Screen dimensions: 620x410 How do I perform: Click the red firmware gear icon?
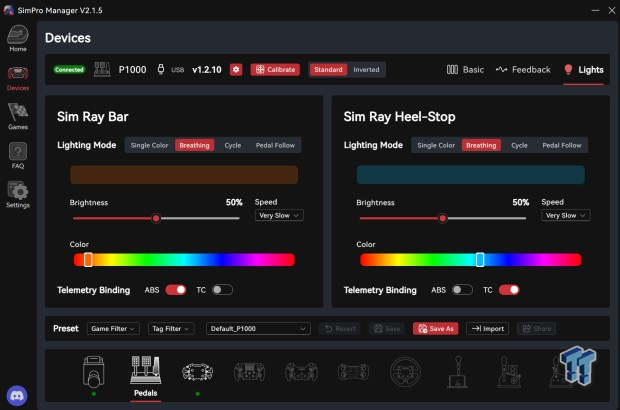pyautogui.click(x=236, y=70)
